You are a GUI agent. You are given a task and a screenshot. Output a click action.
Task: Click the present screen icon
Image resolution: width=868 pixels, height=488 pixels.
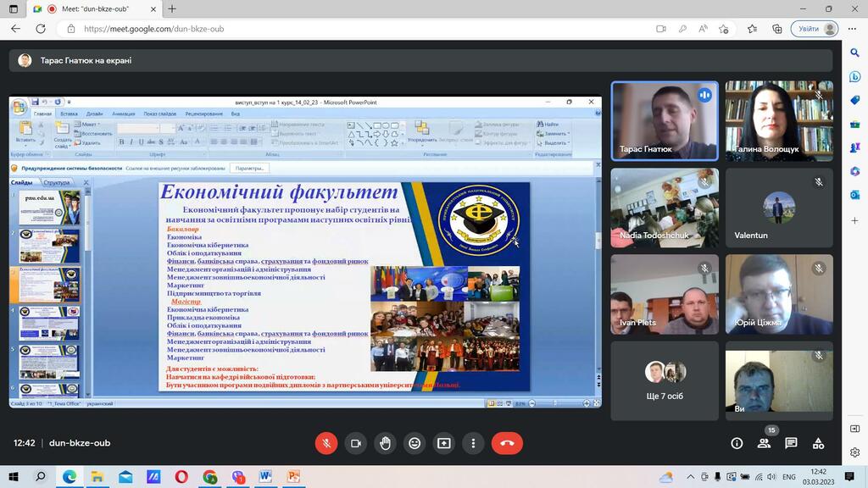coord(444,443)
